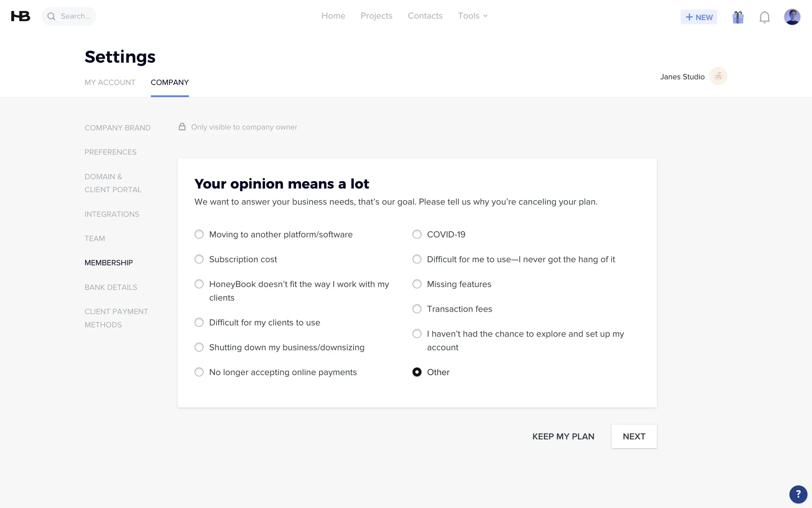
Task: Open Company Brand settings section
Action: click(118, 128)
